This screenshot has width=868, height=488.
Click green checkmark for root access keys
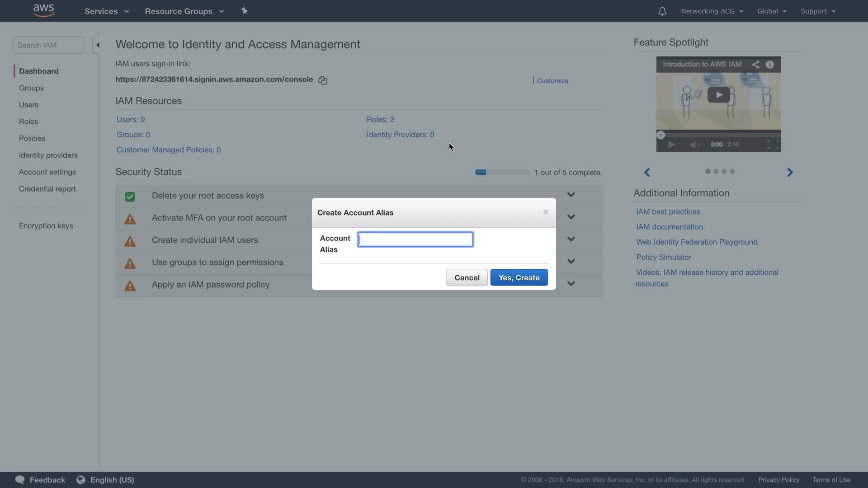click(130, 197)
